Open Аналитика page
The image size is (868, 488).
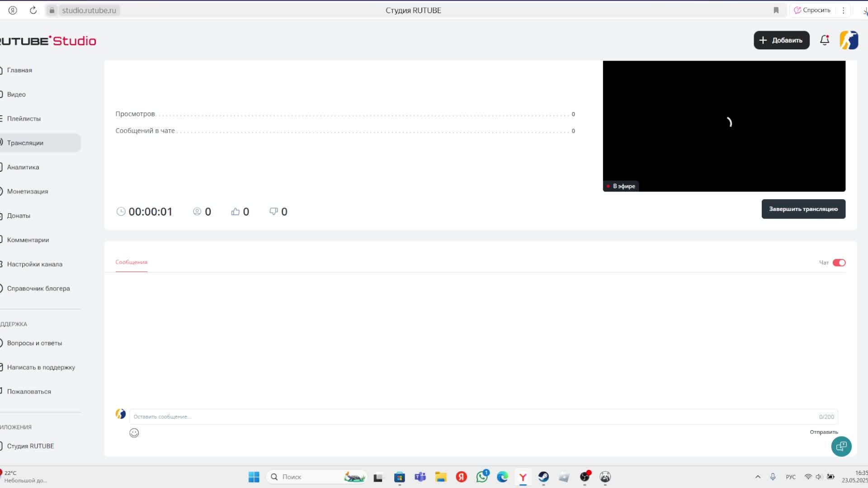tap(23, 167)
